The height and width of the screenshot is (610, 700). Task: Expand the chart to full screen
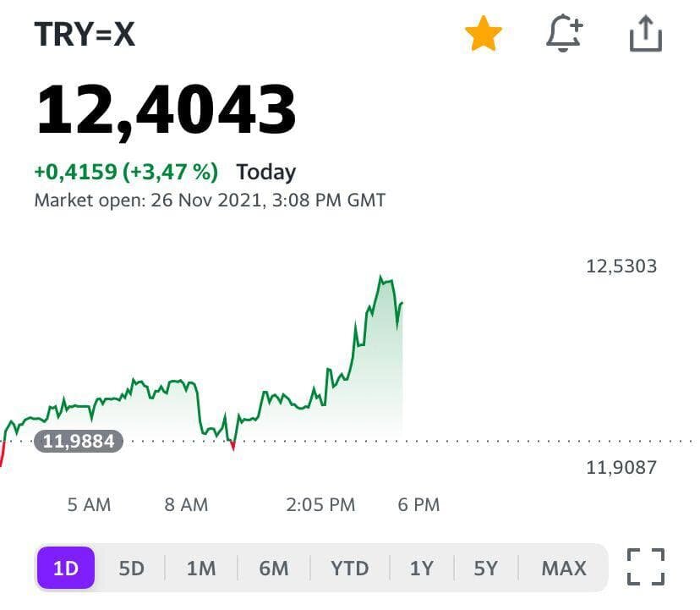(x=645, y=567)
